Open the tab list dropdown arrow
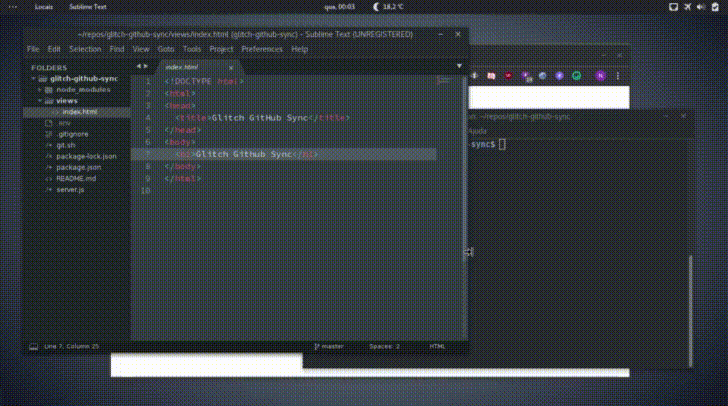The width and height of the screenshot is (728, 406). point(459,66)
